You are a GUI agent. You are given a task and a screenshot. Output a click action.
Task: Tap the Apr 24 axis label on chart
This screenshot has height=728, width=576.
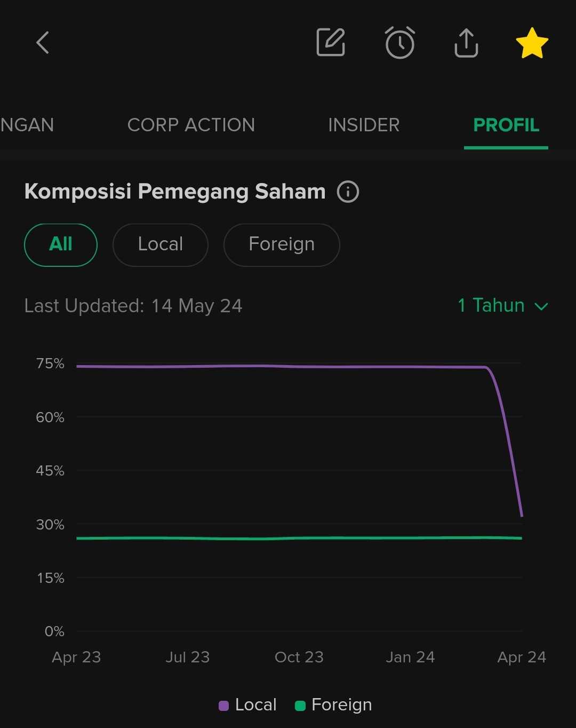tap(521, 657)
